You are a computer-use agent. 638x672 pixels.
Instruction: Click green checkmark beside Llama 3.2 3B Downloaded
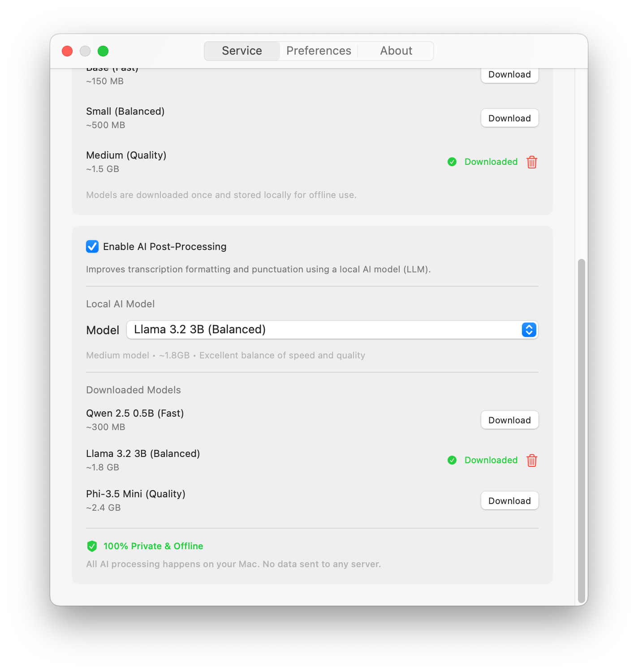coord(452,460)
